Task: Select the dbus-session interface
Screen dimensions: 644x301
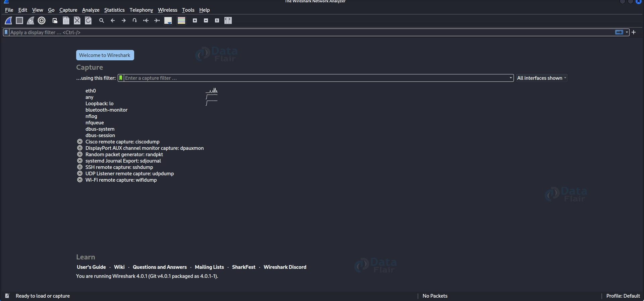Action: [100, 135]
